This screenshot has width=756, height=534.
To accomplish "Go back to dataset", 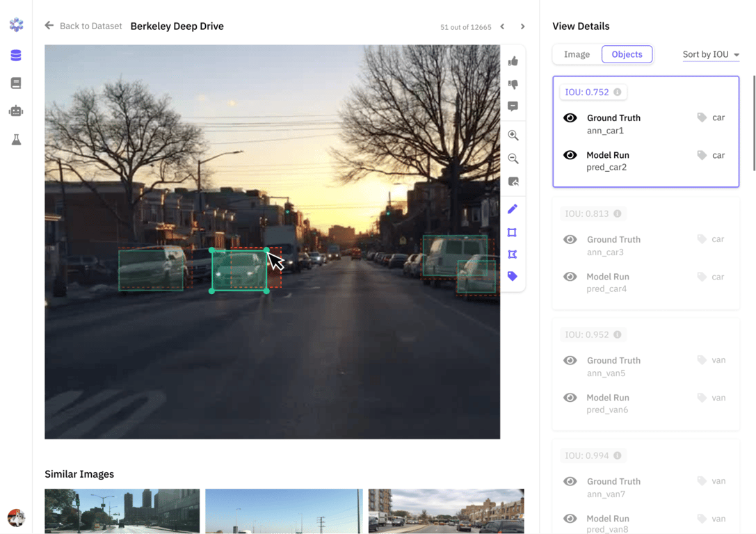I will tap(83, 26).
